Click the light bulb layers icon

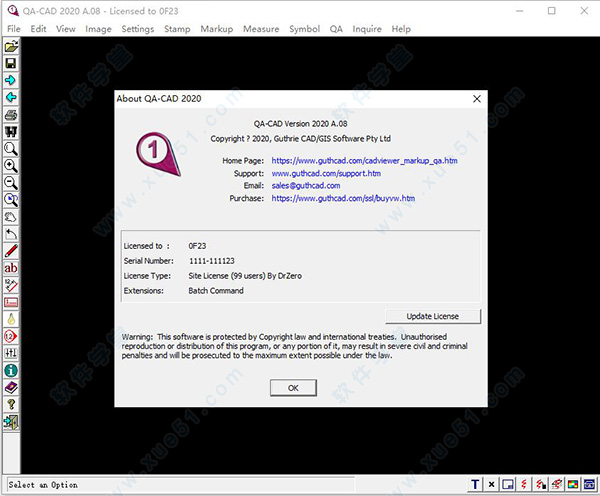click(x=11, y=319)
